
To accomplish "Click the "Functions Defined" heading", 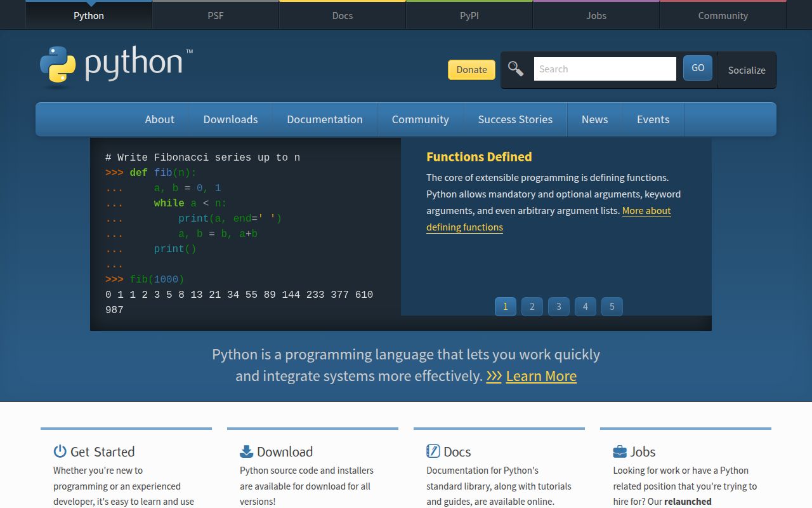I will point(479,157).
